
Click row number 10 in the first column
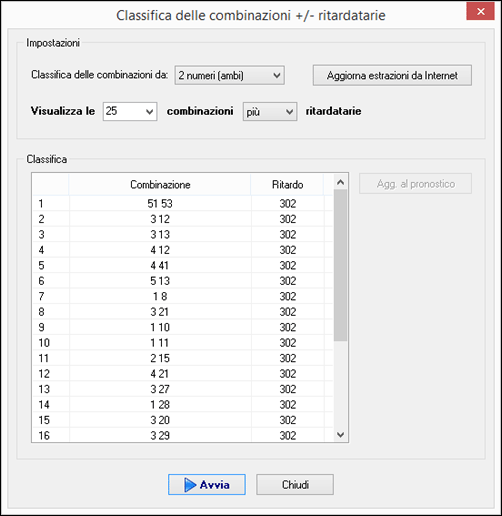point(44,343)
